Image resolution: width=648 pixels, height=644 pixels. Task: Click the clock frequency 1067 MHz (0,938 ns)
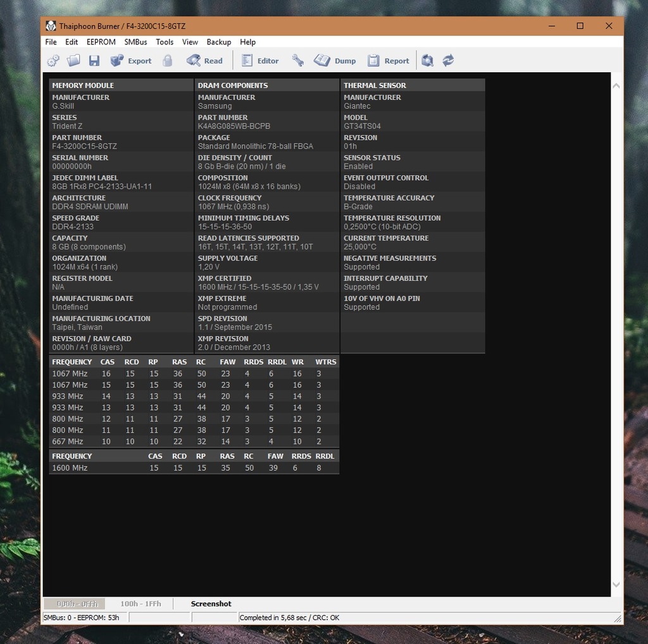(x=234, y=206)
